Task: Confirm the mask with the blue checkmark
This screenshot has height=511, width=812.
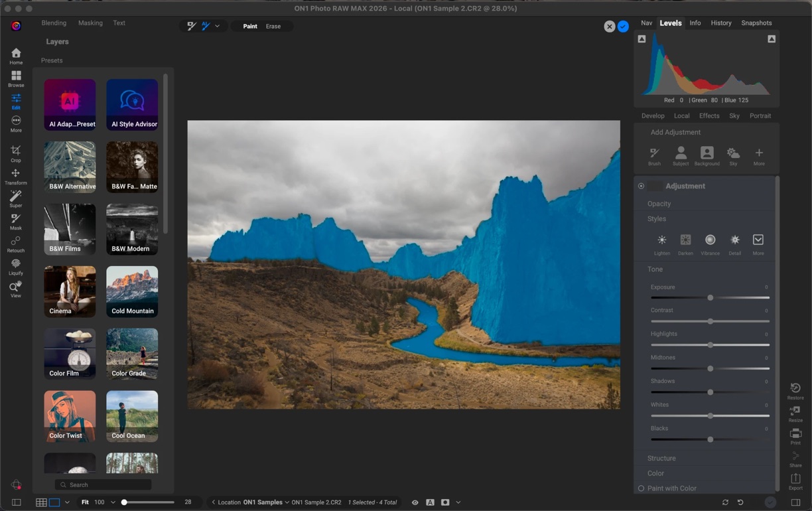Action: click(x=623, y=27)
